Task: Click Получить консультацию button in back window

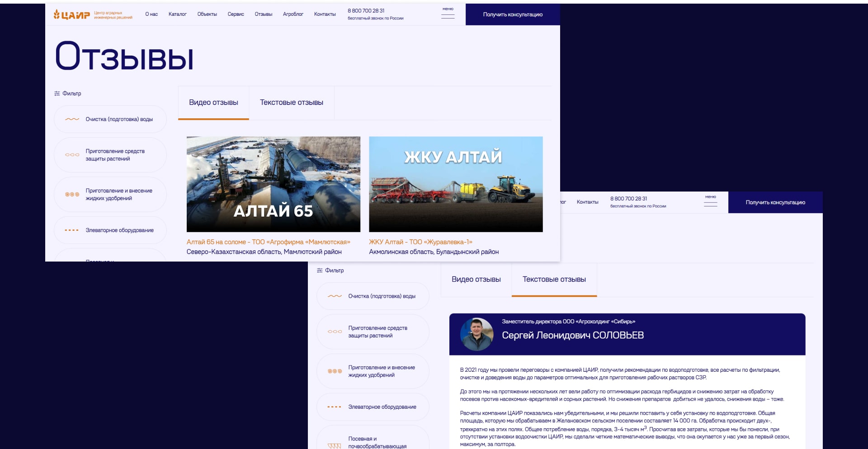Action: [x=775, y=202]
